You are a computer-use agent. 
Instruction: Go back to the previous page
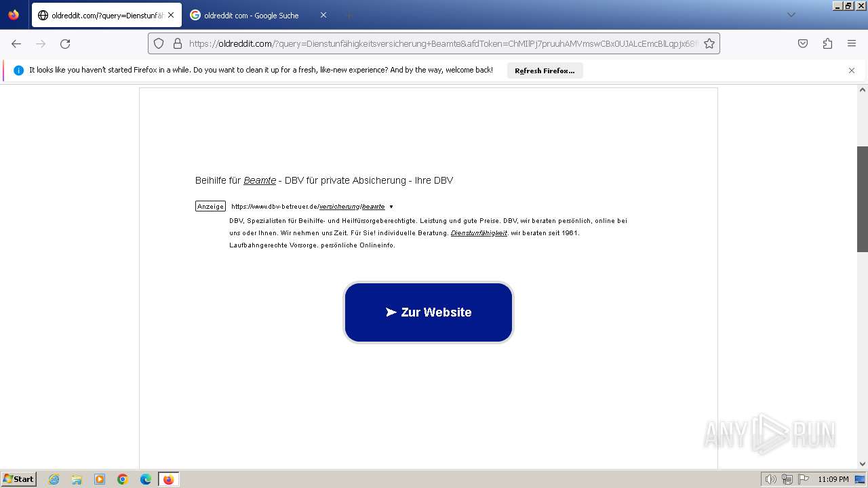(x=16, y=43)
